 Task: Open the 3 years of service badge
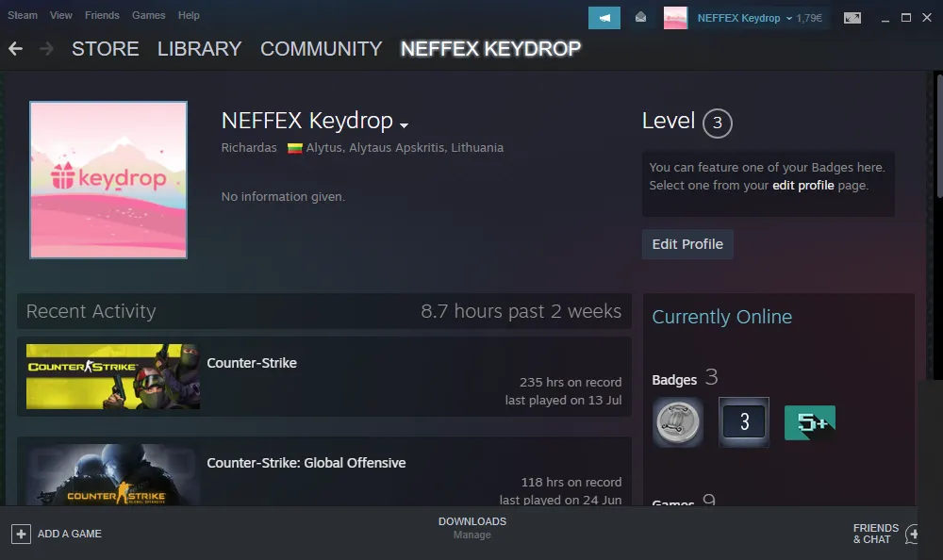point(744,422)
